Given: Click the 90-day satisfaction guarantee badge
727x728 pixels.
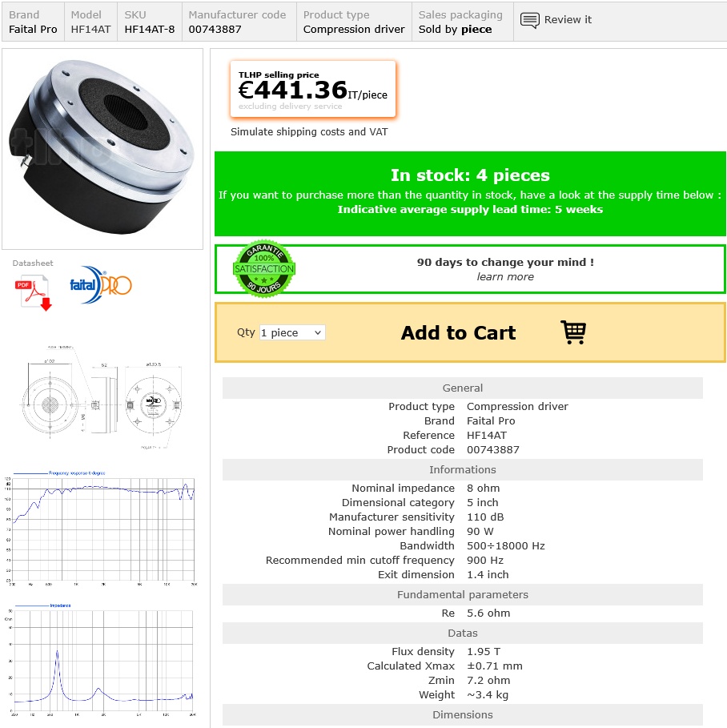Looking at the screenshot, I should (264, 269).
